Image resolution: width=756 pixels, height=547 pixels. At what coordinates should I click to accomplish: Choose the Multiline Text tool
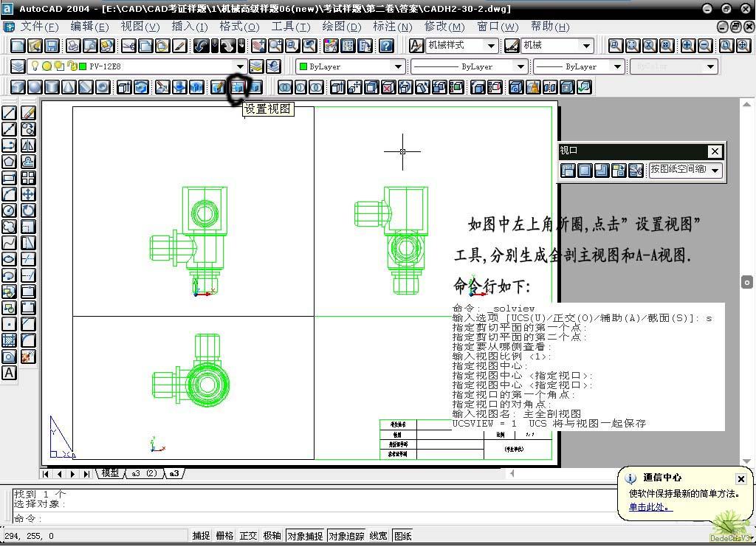(x=10, y=373)
